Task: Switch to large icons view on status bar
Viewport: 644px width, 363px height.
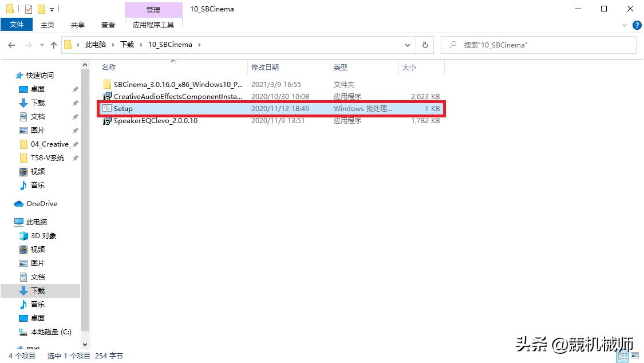Action: click(634, 356)
